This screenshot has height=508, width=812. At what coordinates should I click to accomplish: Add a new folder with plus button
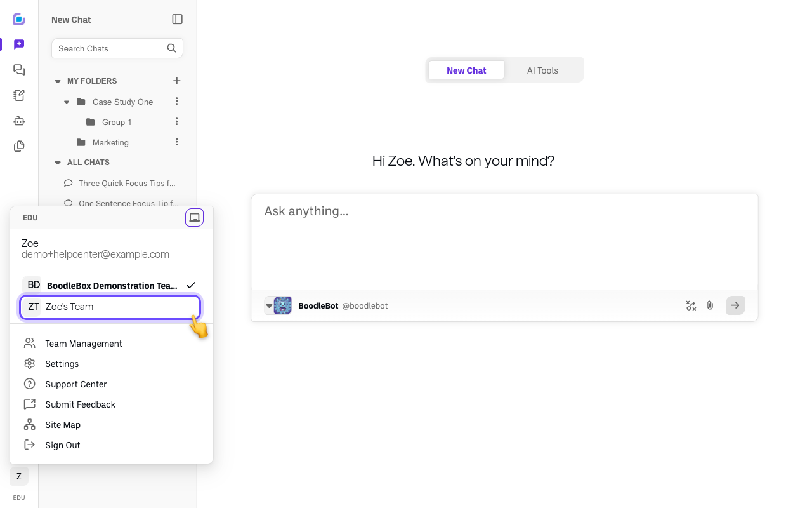pos(177,81)
